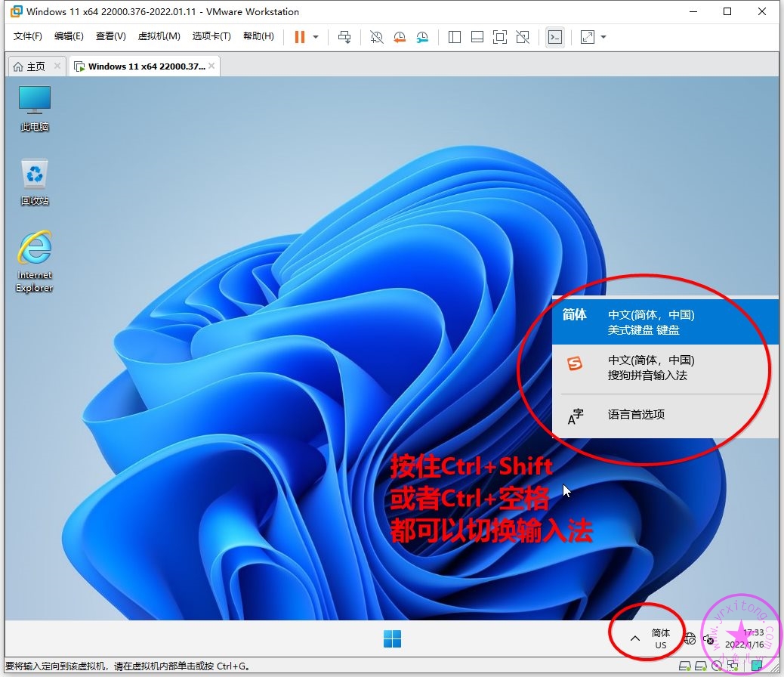Open the network globe tray icon
This screenshot has height=677, width=784.
click(690, 639)
